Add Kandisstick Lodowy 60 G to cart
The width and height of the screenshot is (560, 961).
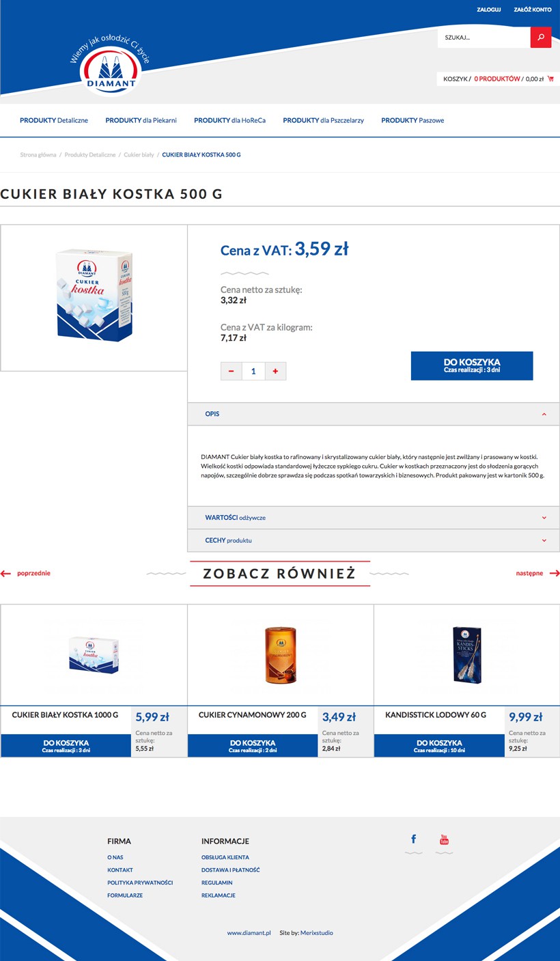[439, 746]
